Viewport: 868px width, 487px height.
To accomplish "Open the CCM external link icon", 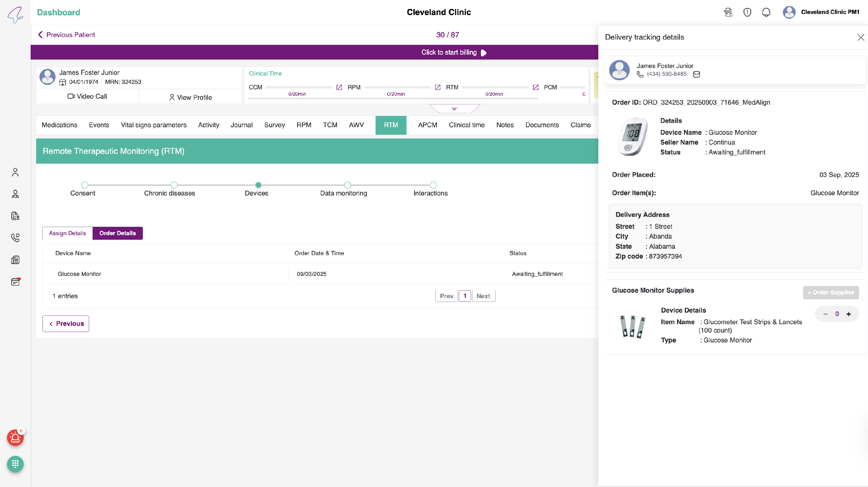I will point(339,88).
